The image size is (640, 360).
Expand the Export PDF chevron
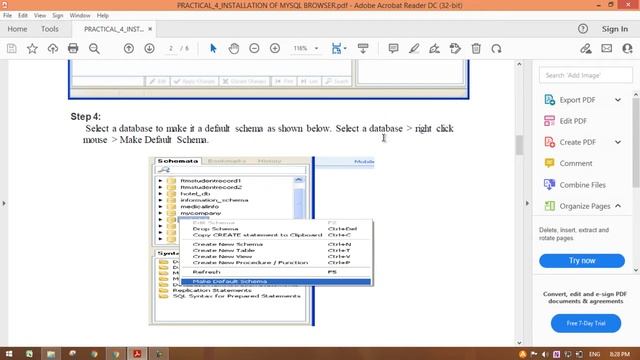tap(618, 100)
